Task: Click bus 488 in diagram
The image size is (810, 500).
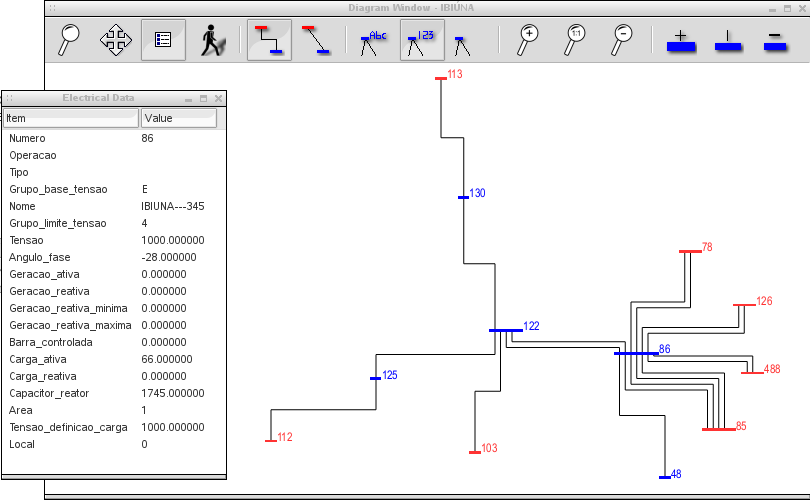Action: click(752, 372)
